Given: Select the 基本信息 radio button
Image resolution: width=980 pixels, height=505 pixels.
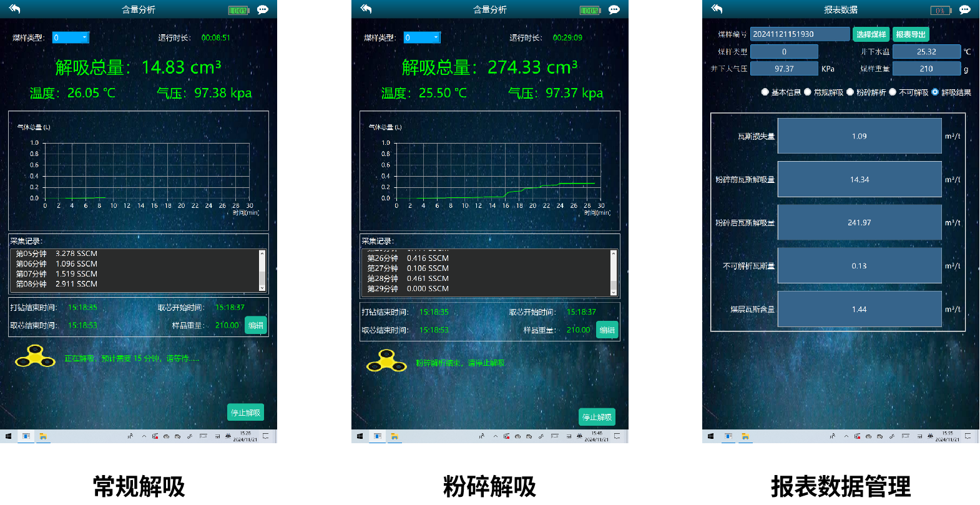Looking at the screenshot, I should (765, 92).
